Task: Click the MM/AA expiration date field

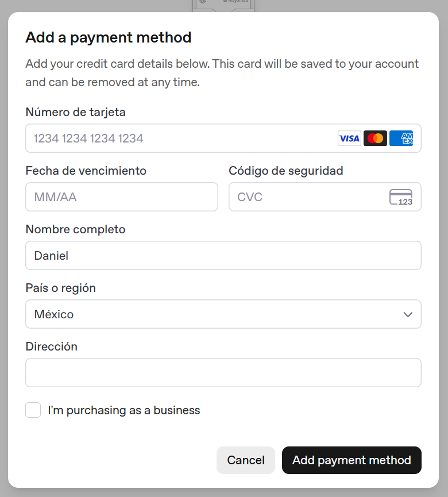Action: click(122, 197)
